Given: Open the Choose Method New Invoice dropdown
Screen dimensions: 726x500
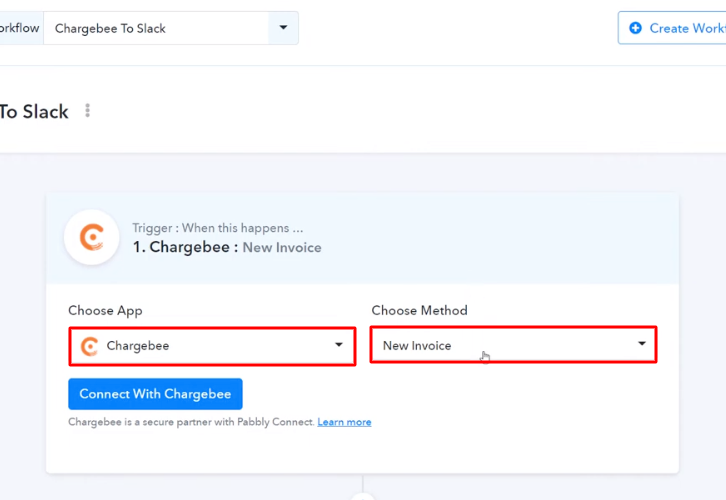Looking at the screenshot, I should (x=513, y=345).
